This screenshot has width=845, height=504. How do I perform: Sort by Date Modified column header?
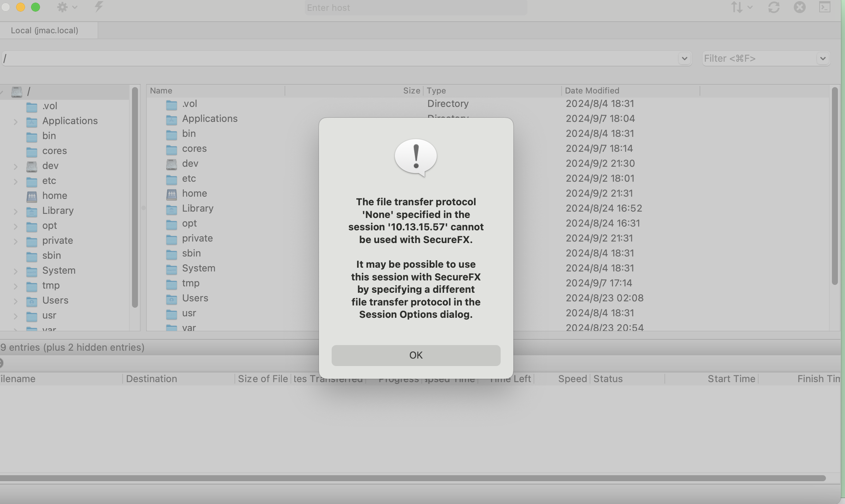592,91
